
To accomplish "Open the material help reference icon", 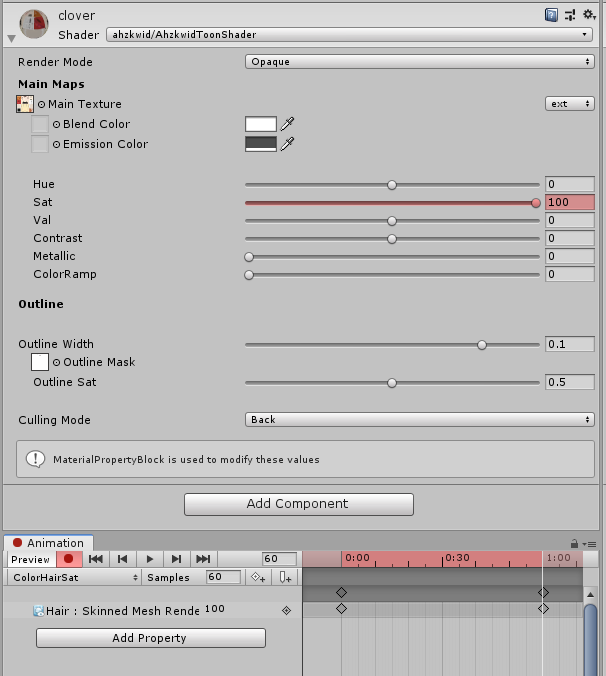I will click(551, 15).
